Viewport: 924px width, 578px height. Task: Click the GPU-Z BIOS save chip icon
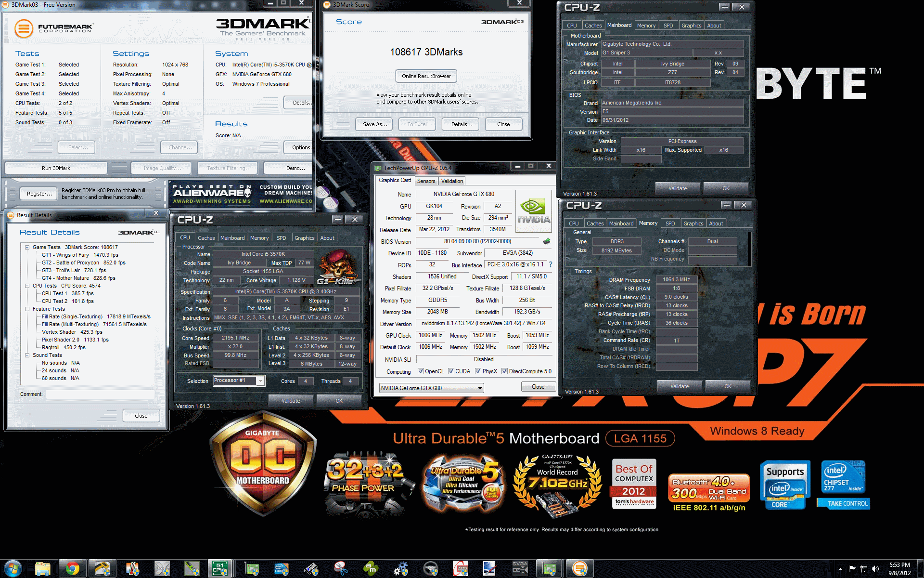[x=547, y=241]
